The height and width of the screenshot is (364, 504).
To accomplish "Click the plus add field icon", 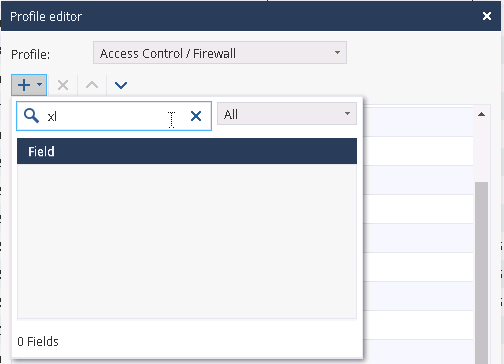I will click(x=24, y=85).
